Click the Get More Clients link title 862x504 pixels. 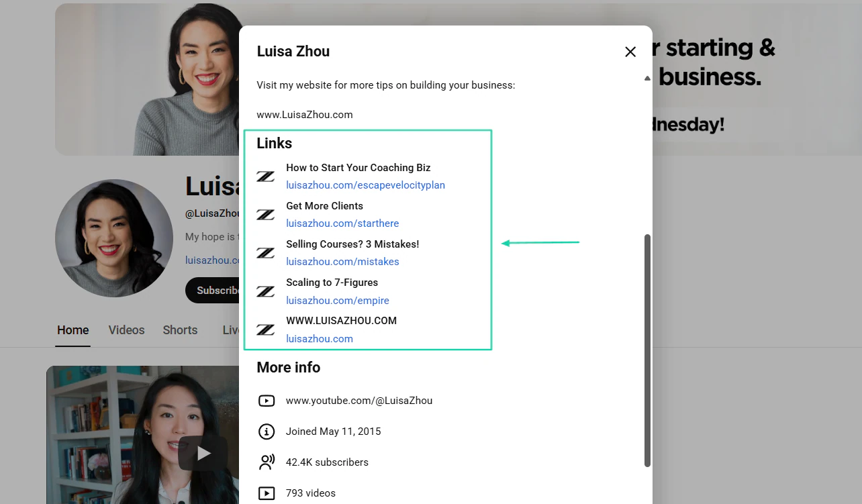click(x=324, y=206)
